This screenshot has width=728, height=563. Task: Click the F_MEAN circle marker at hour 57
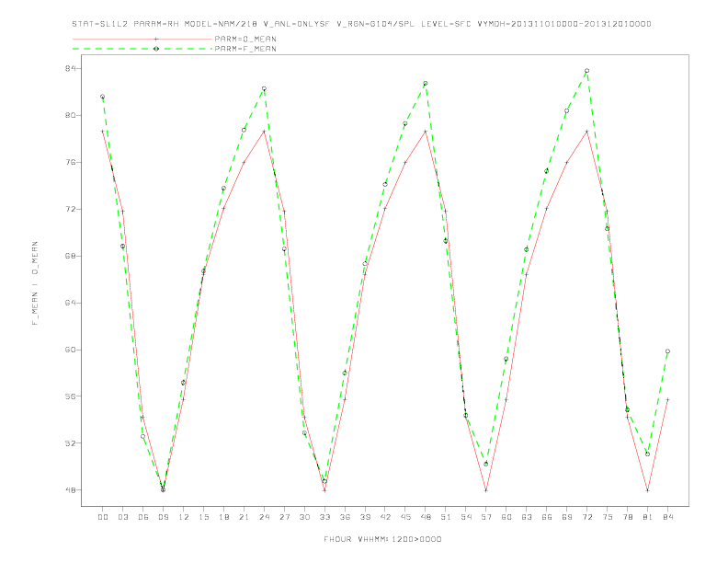(486, 464)
